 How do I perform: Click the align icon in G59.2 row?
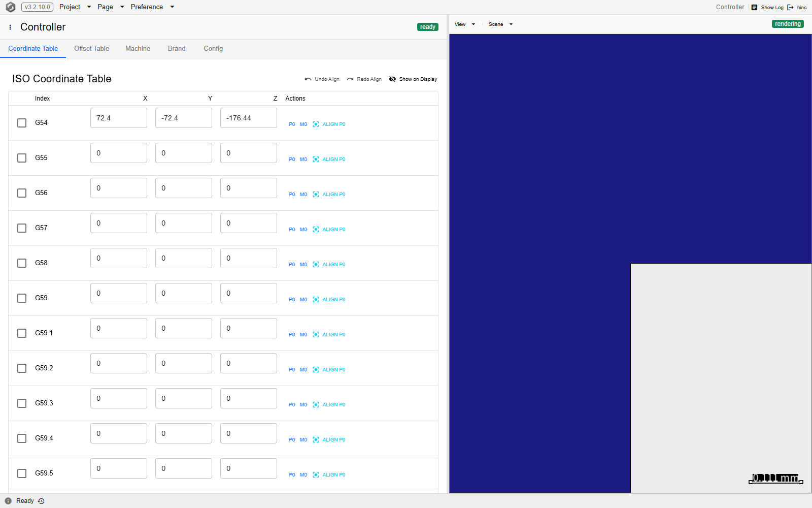pyautogui.click(x=316, y=370)
